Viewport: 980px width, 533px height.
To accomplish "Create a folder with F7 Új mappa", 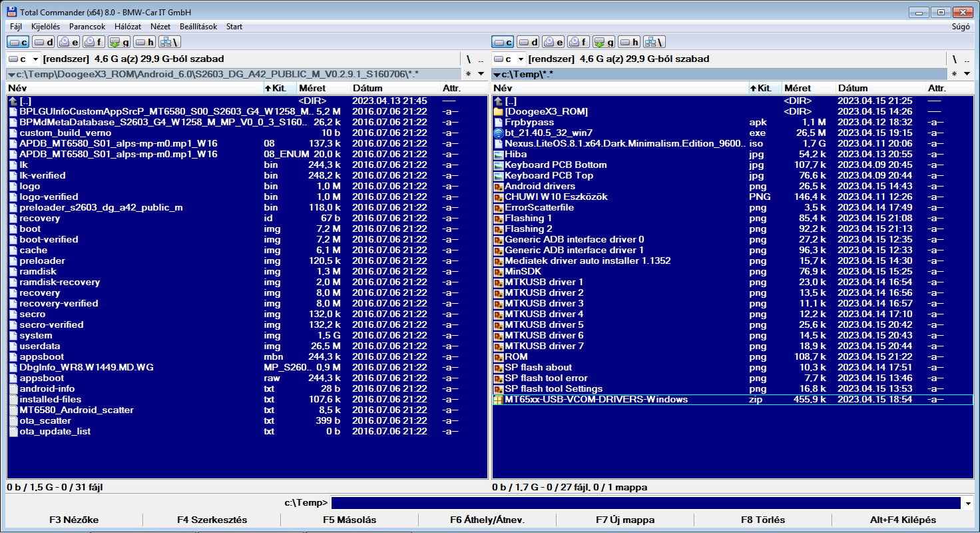I will click(625, 520).
